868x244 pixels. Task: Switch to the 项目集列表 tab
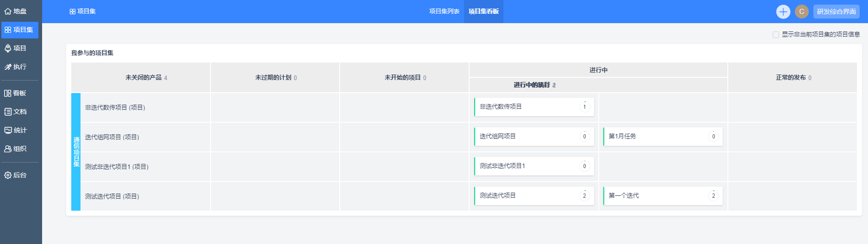[444, 11]
